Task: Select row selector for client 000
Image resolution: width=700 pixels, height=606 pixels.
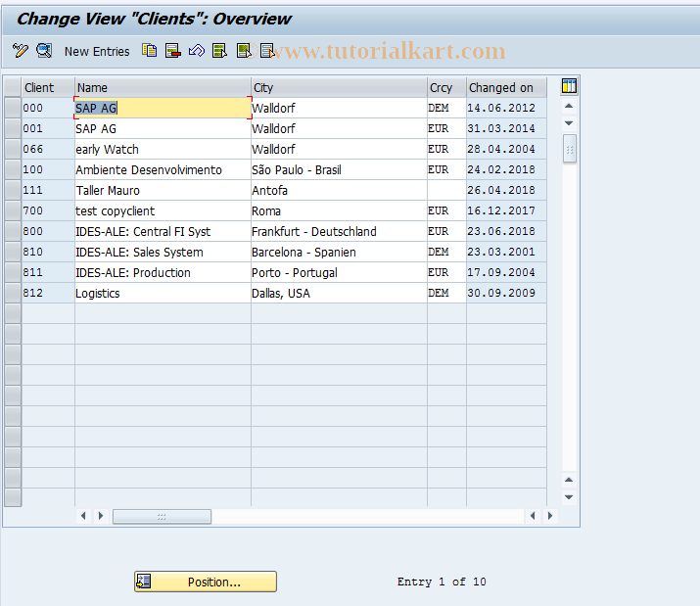Action: coord(13,108)
